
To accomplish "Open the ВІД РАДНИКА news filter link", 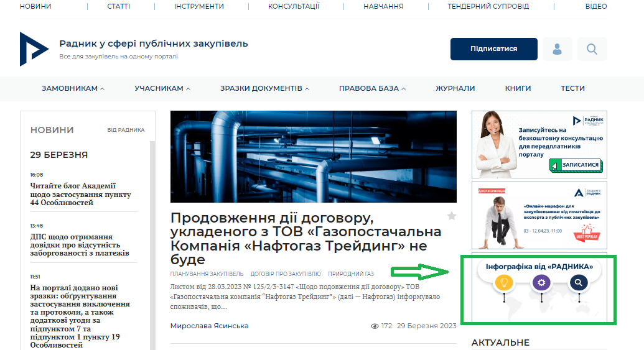I will point(126,130).
